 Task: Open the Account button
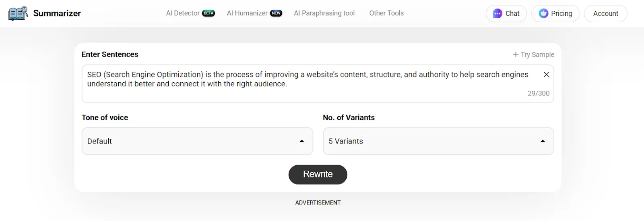(605, 13)
